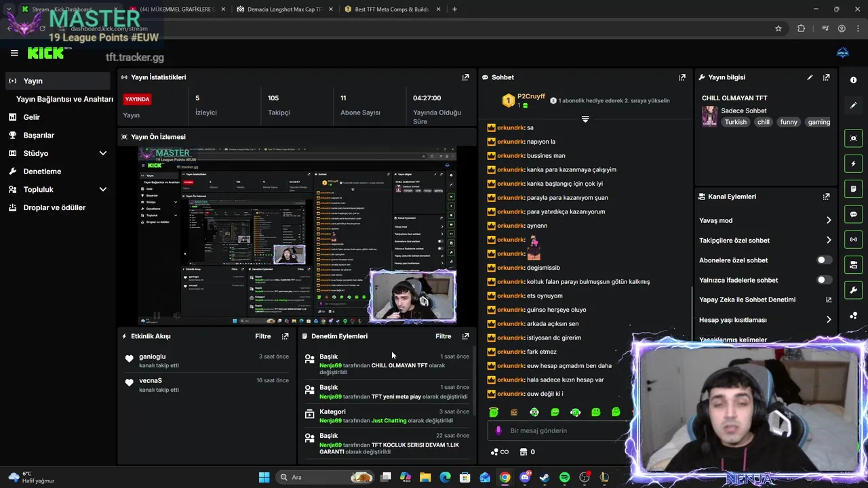Image resolution: width=868 pixels, height=488 pixels.
Task: Toggle the channel actions widget icon in sidebar
Action: click(x=853, y=264)
